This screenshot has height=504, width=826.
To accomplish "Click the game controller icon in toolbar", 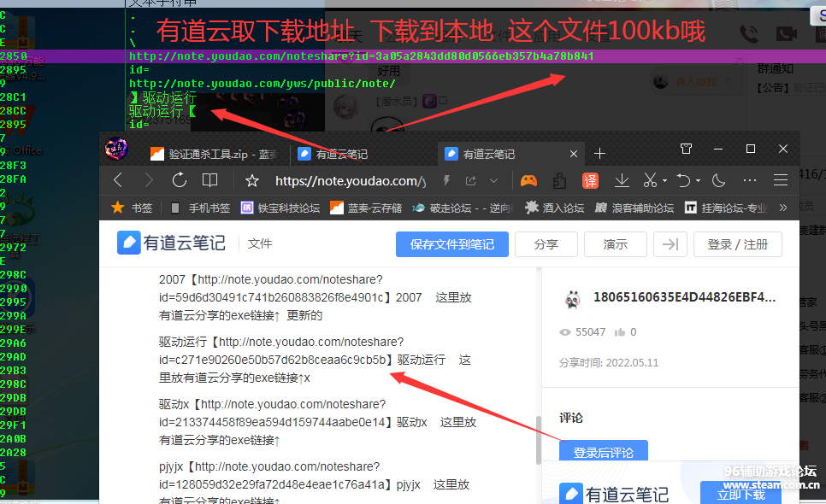I will (x=529, y=180).
